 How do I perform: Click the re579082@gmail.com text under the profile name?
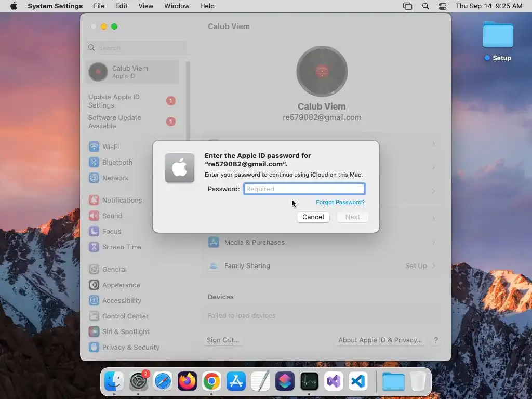tap(322, 117)
